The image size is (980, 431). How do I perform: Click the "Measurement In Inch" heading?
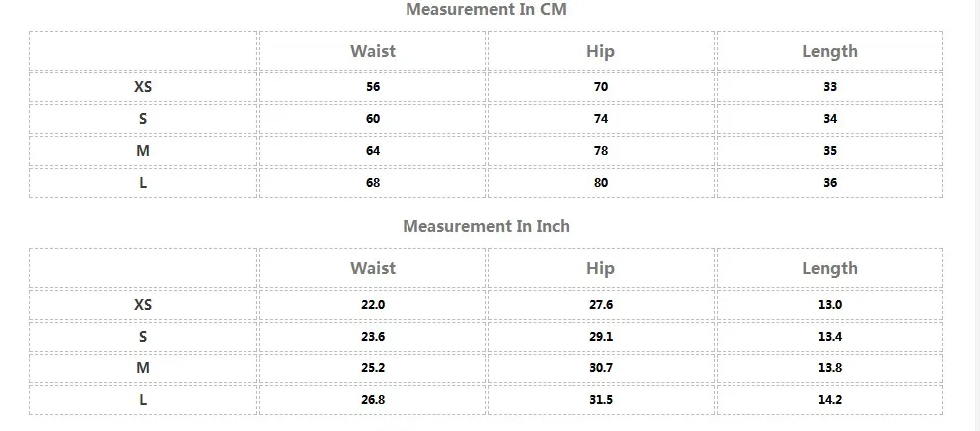(486, 226)
